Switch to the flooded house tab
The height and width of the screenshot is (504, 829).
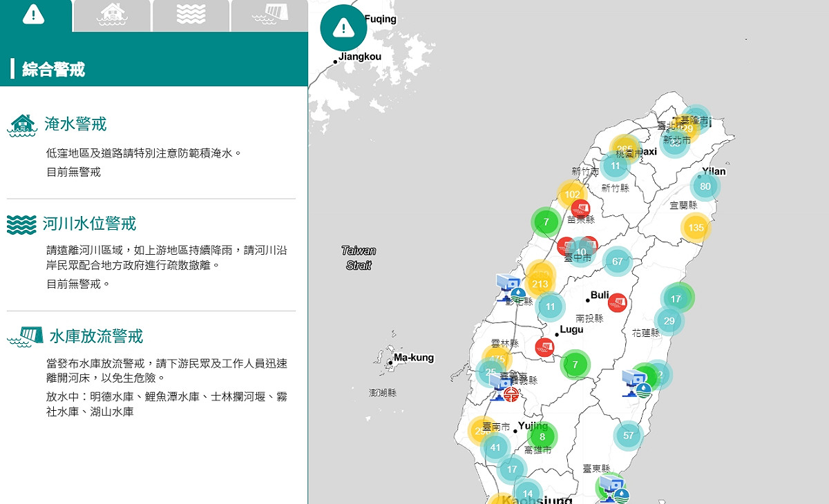coord(112,15)
